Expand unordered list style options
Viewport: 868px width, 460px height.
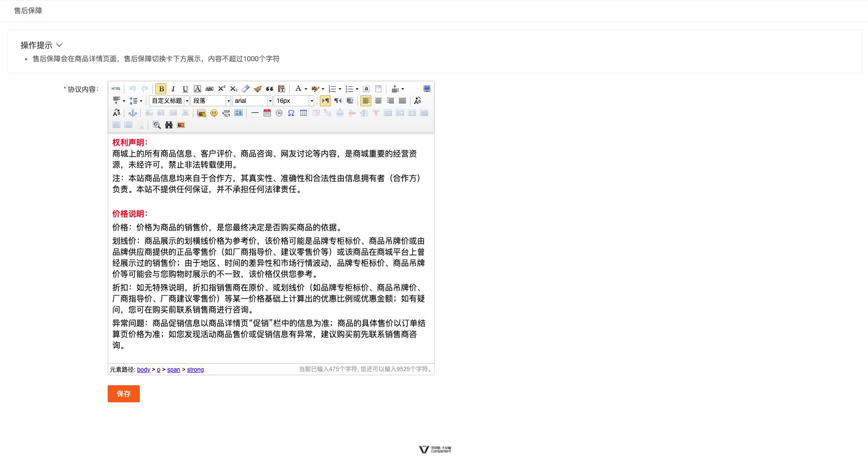tap(357, 89)
